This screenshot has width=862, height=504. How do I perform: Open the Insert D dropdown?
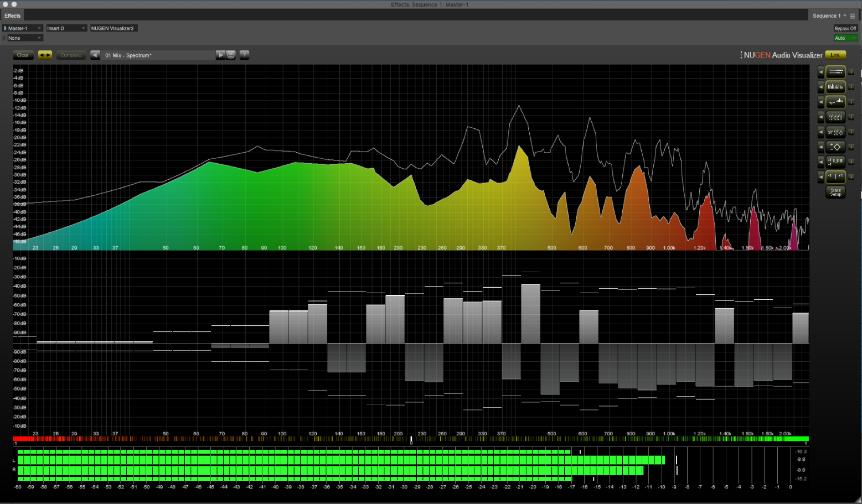[66, 28]
